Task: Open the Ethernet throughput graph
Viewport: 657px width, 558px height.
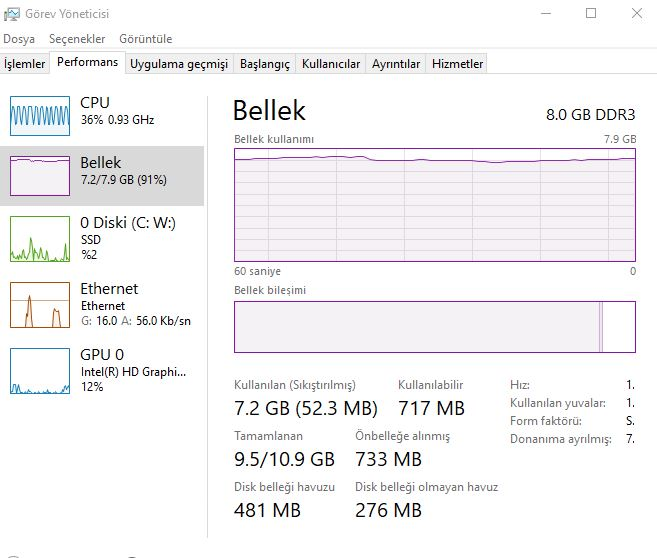Action: [x=40, y=305]
